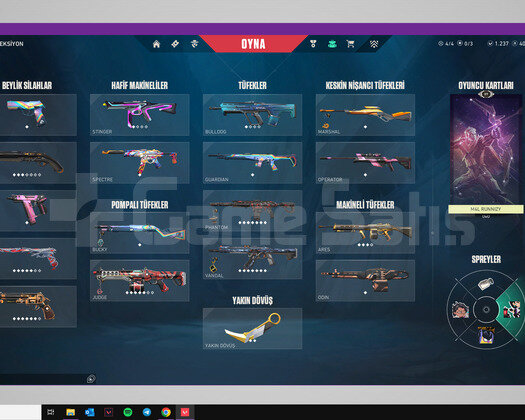Open the Store shopping cart icon
Screen dimensions: 525x420
pos(351,44)
